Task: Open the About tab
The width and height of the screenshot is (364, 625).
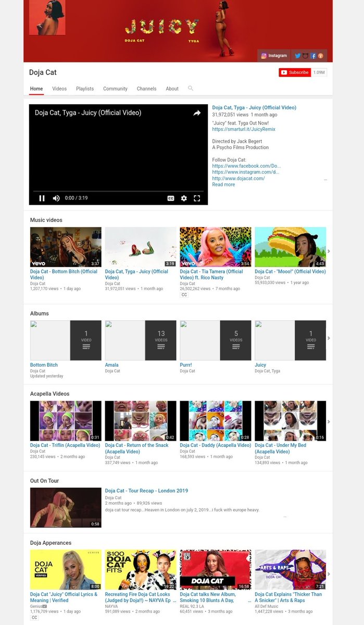Action: click(172, 89)
